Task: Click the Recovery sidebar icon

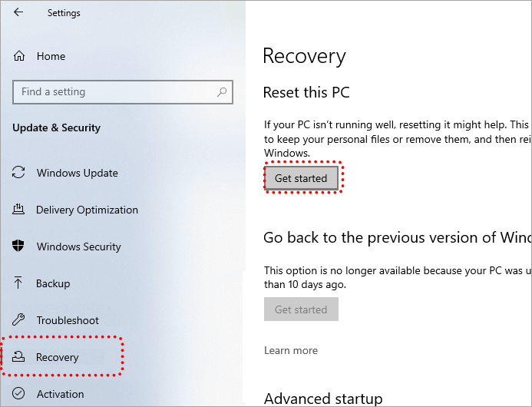Action: click(19, 357)
